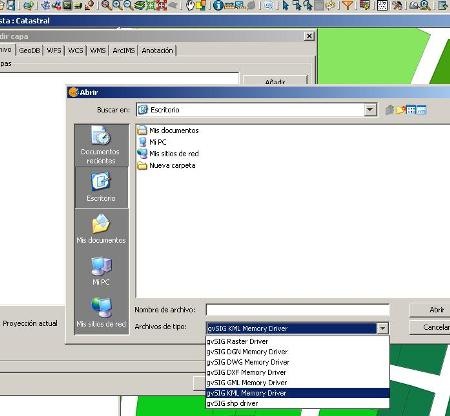Click the green arrows full extent icon
Image resolution: width=450 pixels, height=416 pixels.
click(x=150, y=5)
